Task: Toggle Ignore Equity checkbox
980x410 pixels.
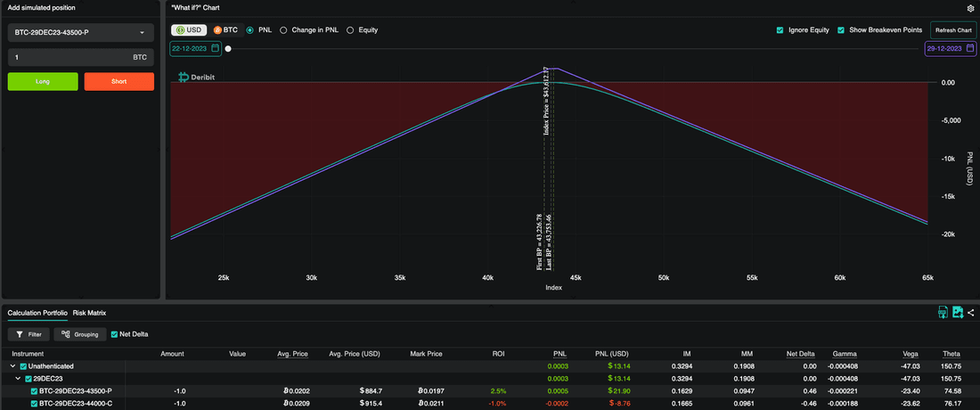Action: [780, 30]
